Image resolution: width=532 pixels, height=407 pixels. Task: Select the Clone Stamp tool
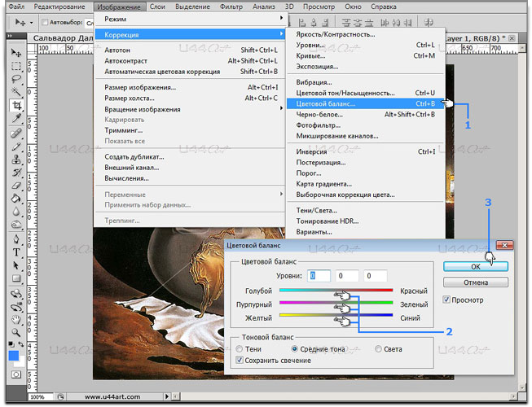click(x=16, y=160)
